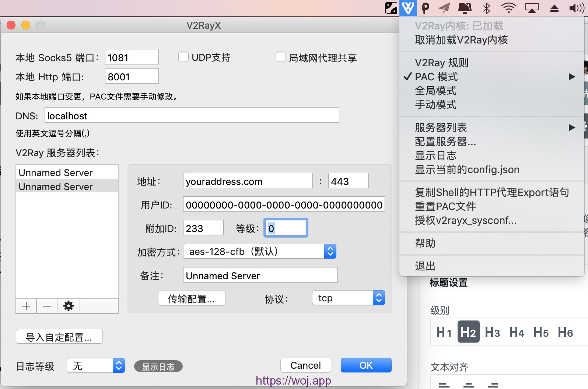Click 传输配置... button

point(192,298)
